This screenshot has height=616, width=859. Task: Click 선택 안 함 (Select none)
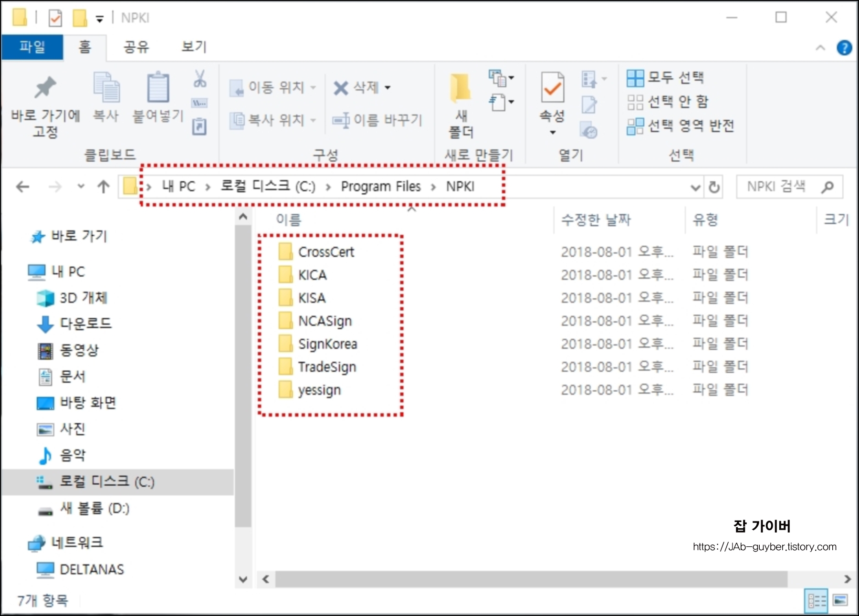pos(668,102)
